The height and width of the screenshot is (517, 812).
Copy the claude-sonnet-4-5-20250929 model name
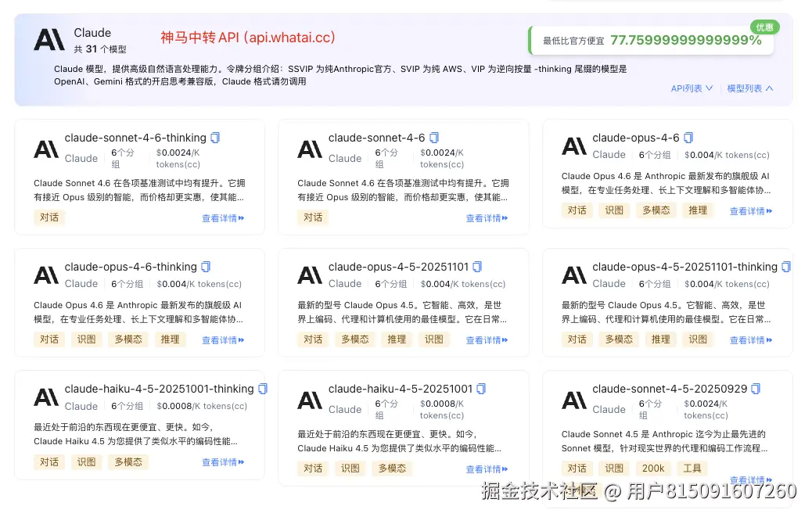(x=756, y=389)
